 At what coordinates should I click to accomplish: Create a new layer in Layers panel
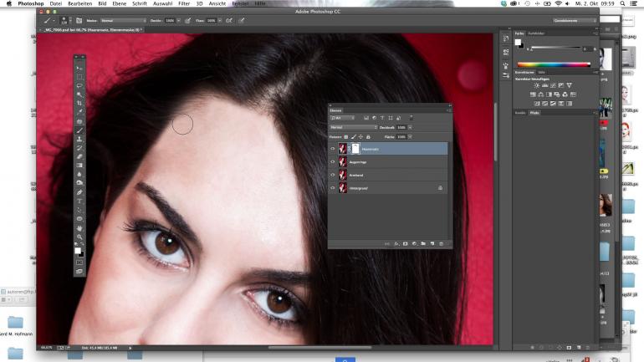coord(432,244)
